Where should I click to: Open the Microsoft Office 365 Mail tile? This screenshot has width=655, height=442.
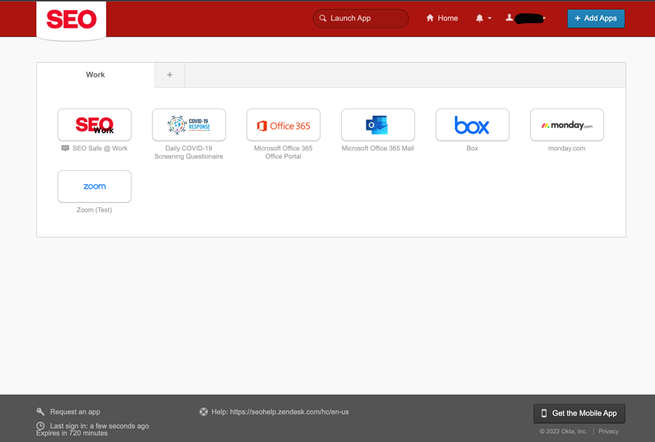coord(378,125)
